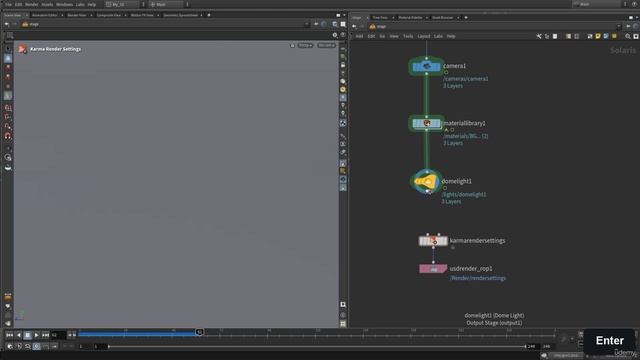This screenshot has width=640, height=360.
Task: Select the domelight1 node
Action: (427, 182)
